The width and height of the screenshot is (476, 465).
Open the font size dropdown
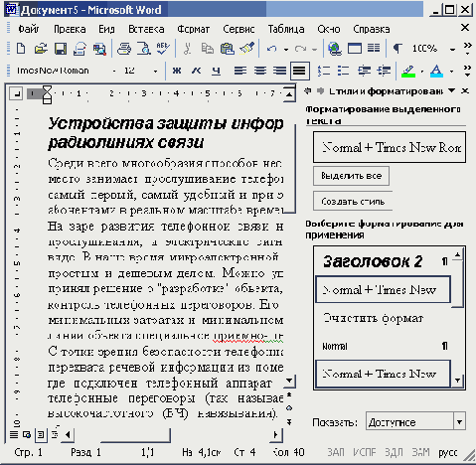[x=155, y=71]
